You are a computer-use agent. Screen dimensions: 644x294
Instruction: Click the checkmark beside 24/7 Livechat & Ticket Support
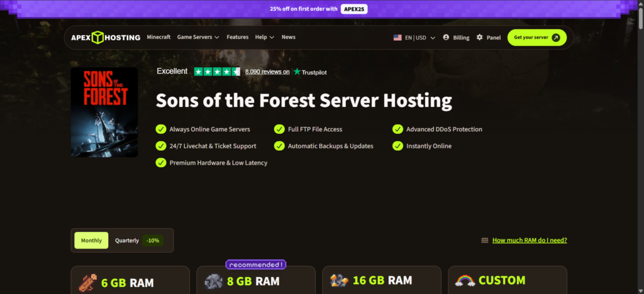tap(160, 146)
